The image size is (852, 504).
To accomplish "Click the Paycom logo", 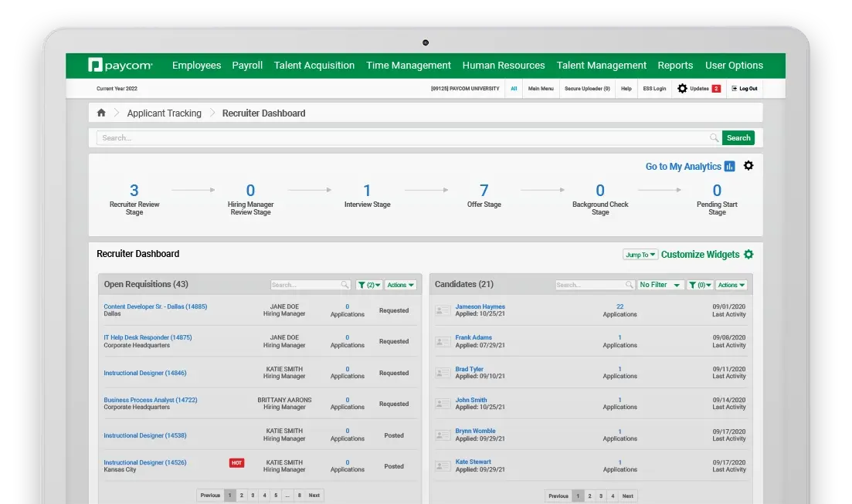I will (x=120, y=66).
